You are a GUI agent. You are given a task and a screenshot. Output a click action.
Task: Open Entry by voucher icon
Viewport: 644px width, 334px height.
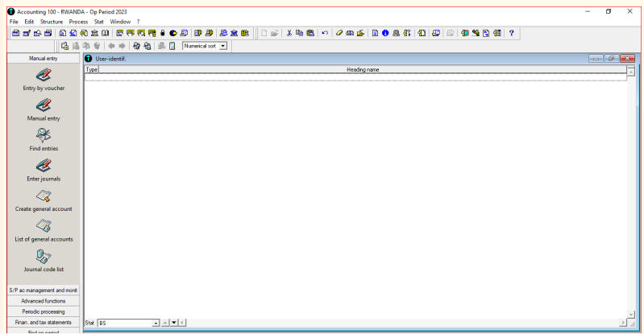(x=44, y=75)
